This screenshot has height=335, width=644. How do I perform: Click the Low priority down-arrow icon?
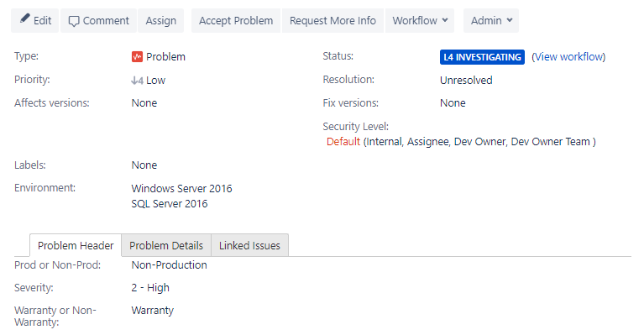tap(137, 81)
